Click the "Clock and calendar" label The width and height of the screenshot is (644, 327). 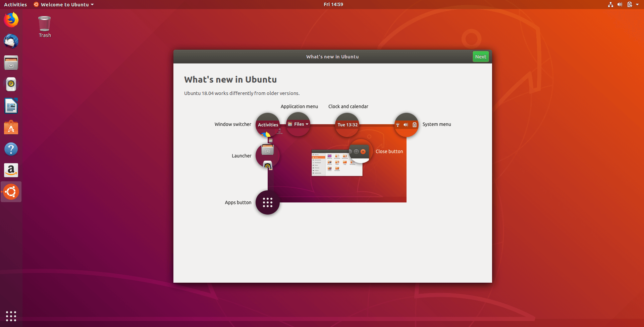point(348,106)
